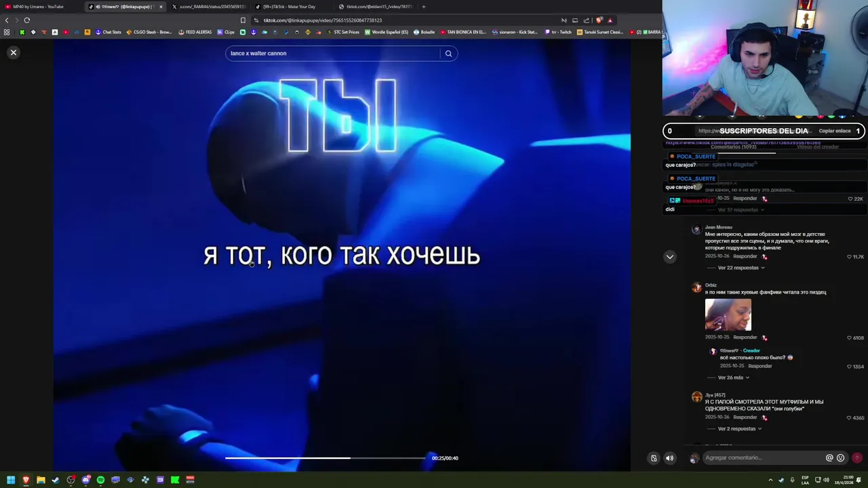The image size is (868, 488).
Task: Open Discord from the taskbar
Action: point(85,480)
